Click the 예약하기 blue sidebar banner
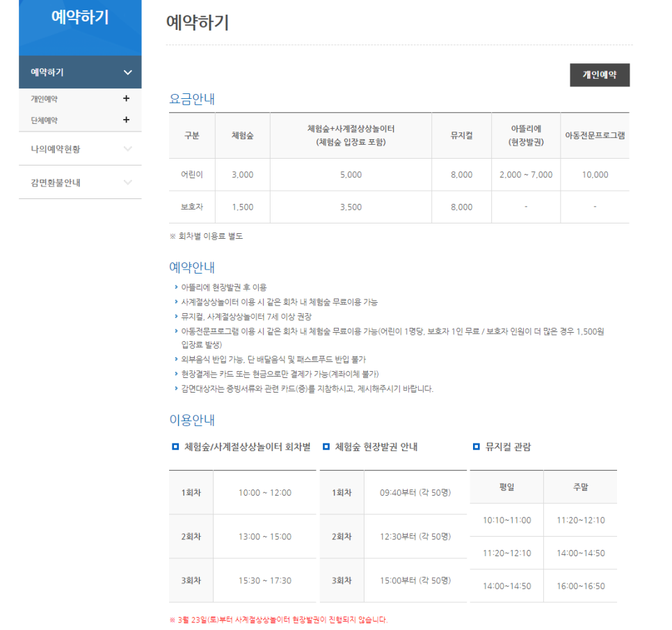 (x=80, y=27)
